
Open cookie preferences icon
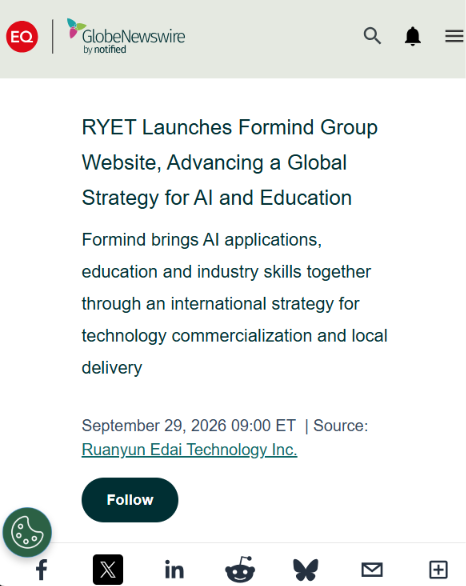pyautogui.click(x=27, y=532)
